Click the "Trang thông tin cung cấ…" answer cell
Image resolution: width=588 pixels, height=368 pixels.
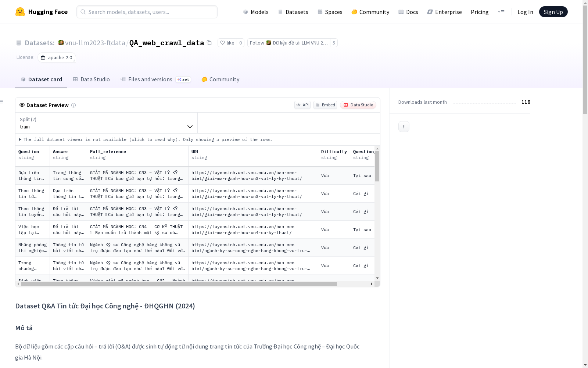68,176
